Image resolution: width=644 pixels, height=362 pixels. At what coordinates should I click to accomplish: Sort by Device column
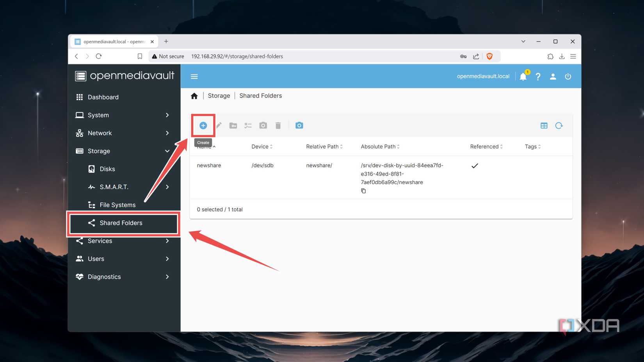[x=262, y=147]
